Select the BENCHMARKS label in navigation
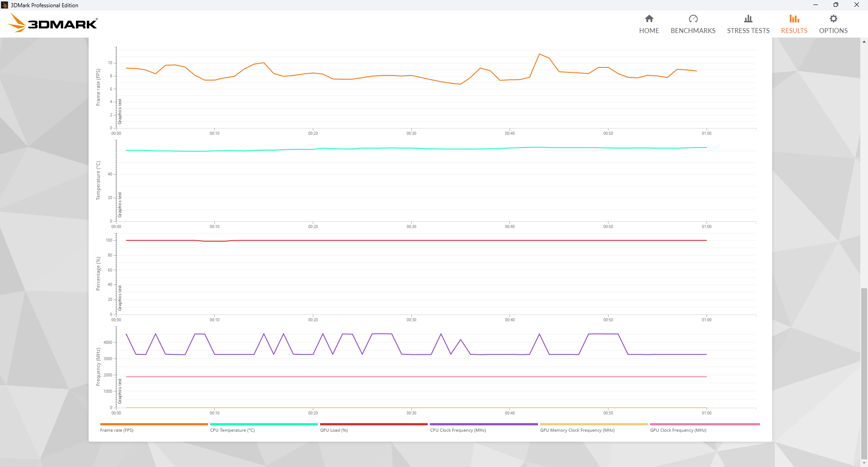Screen dimensions: 868x467 tap(693, 31)
